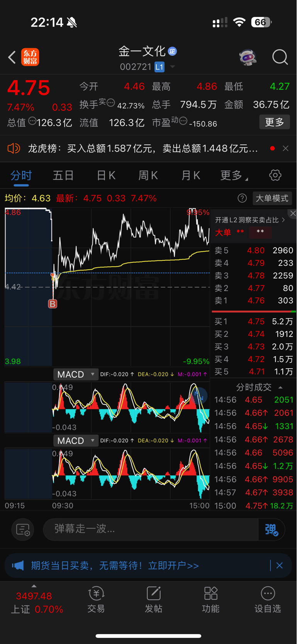The width and height of the screenshot is (297, 644).
Task: Open the 龙虎榜 买入总额 news line
Action: (143, 149)
